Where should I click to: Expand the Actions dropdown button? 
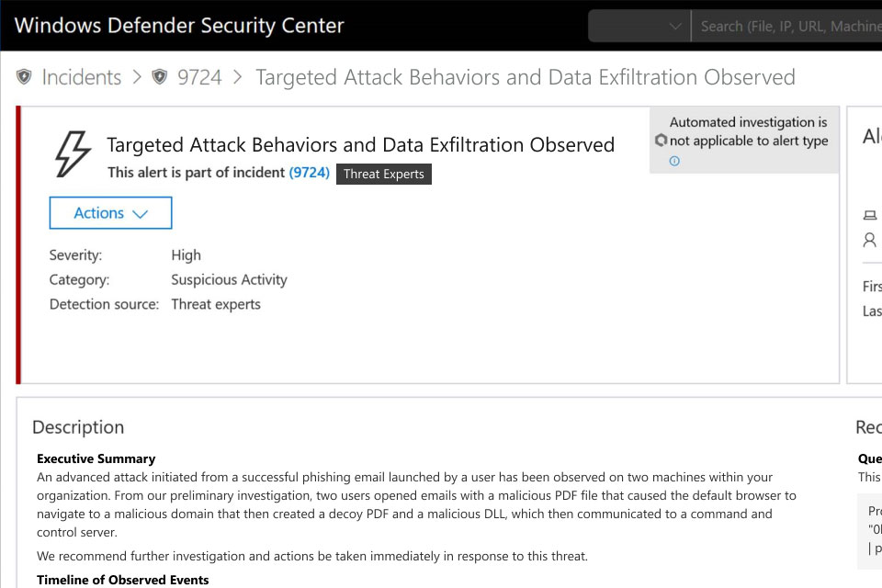click(x=110, y=213)
